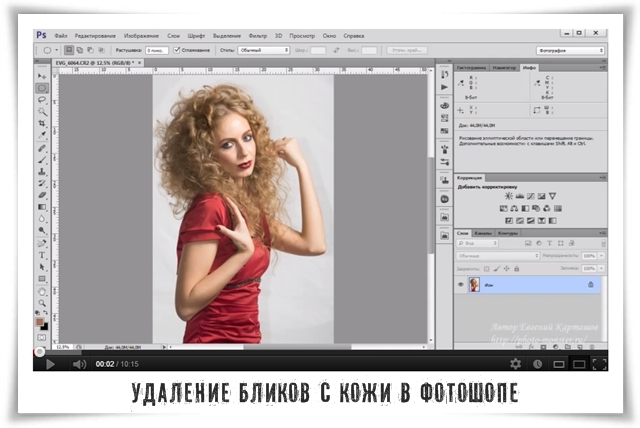Toggle lock image pixels brush icon
The height and width of the screenshot is (428, 640).
pos(497,269)
